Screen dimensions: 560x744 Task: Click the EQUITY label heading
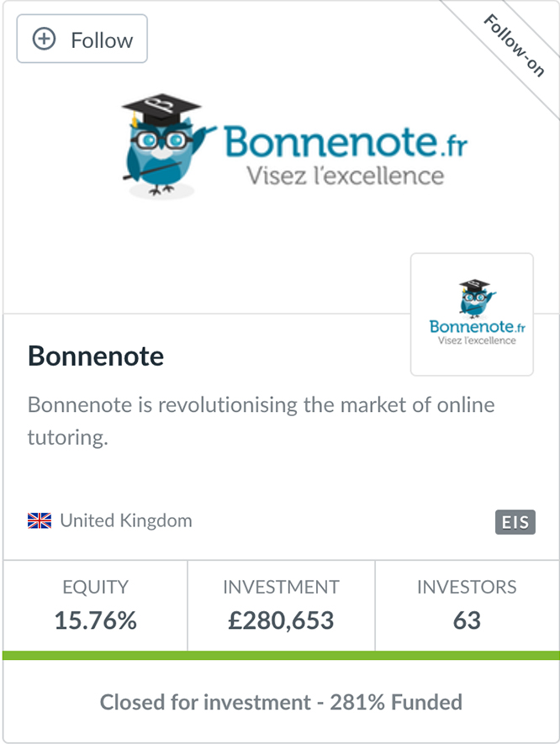[95, 587]
